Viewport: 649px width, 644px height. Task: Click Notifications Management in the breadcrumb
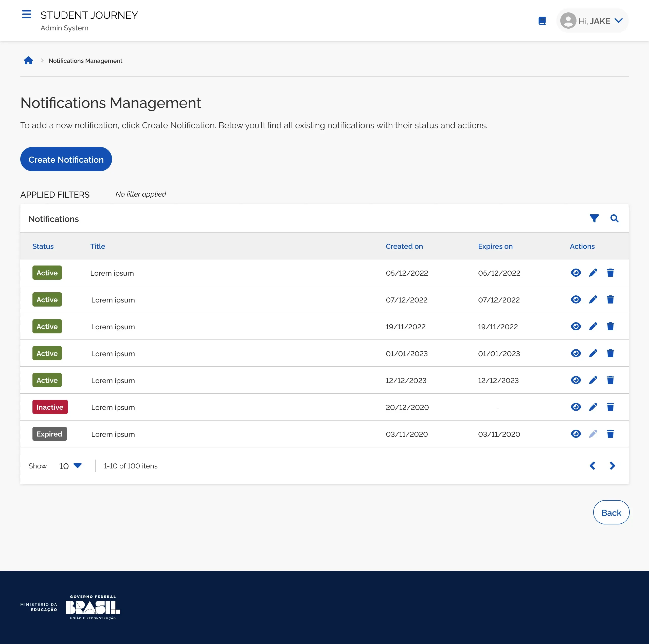[85, 61]
